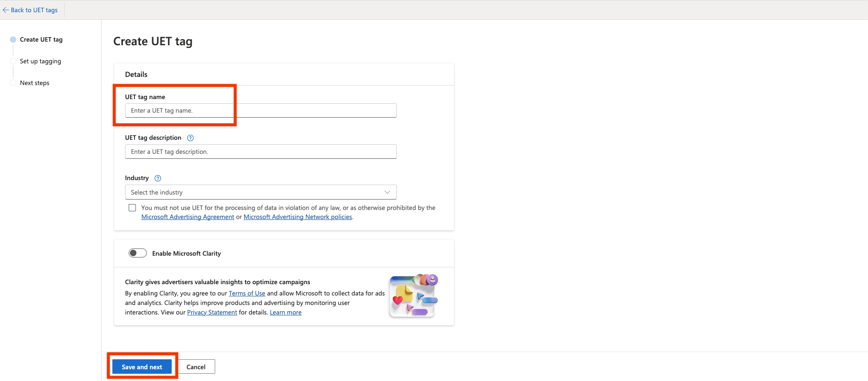Viewport: 868px width, 381px height.
Task: Open the Clarity Terms of Use link
Action: tap(247, 294)
